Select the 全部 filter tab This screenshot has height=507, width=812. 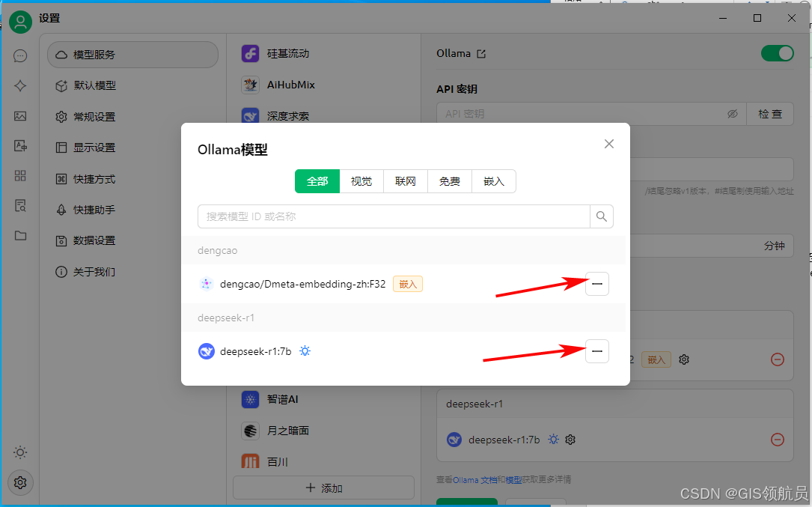point(317,181)
